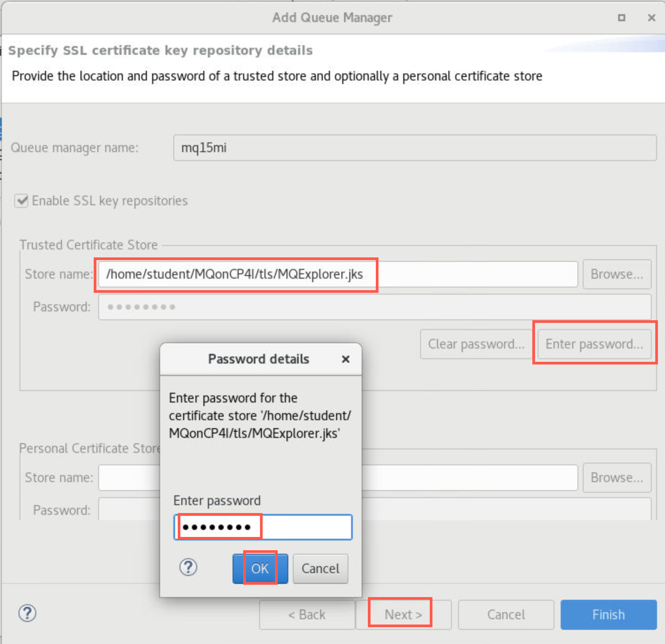The height and width of the screenshot is (644, 665).
Task: Click the Trusted store name path field
Action: click(x=338, y=274)
